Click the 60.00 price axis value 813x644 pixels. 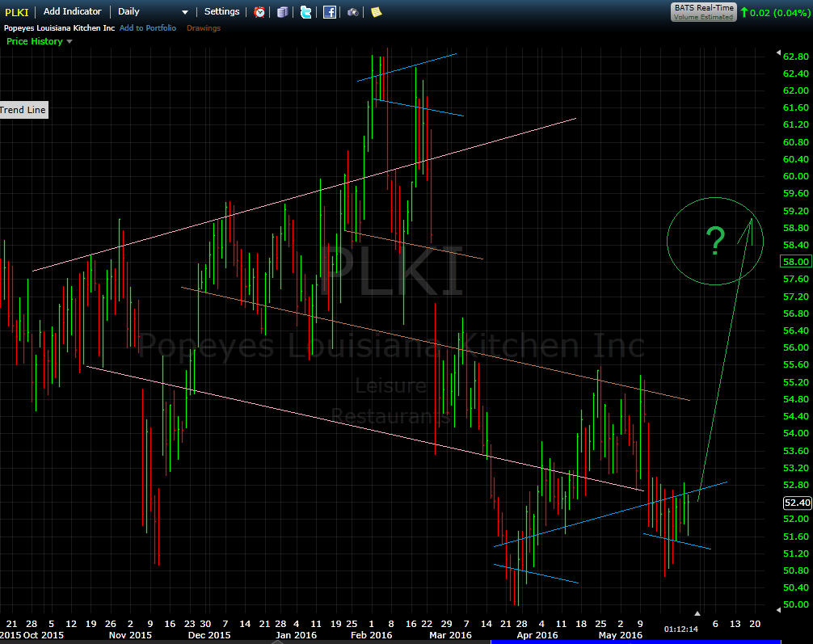point(796,176)
